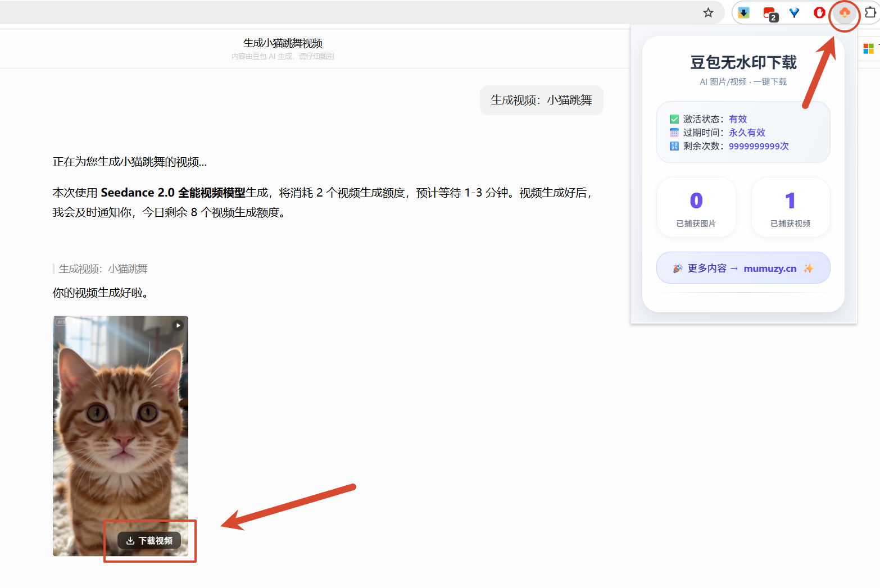Click the AI watermark label on the video
The width and height of the screenshot is (880, 588).
(x=60, y=322)
